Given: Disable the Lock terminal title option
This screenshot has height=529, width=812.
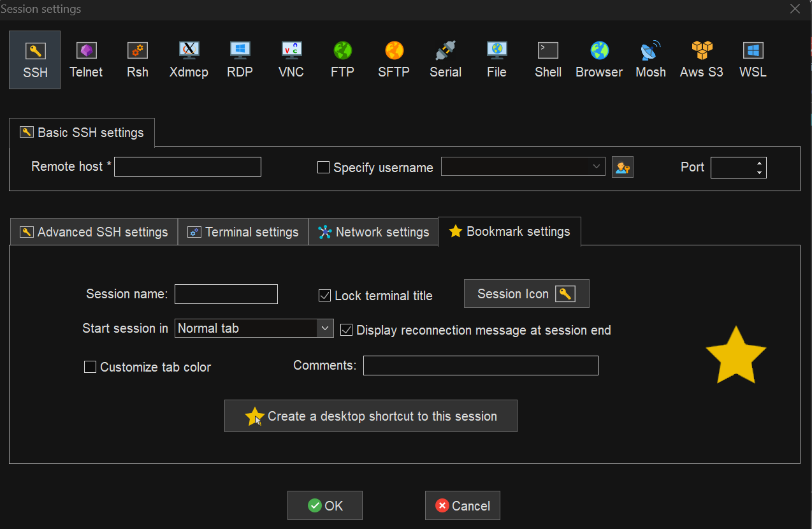Looking at the screenshot, I should pos(325,295).
